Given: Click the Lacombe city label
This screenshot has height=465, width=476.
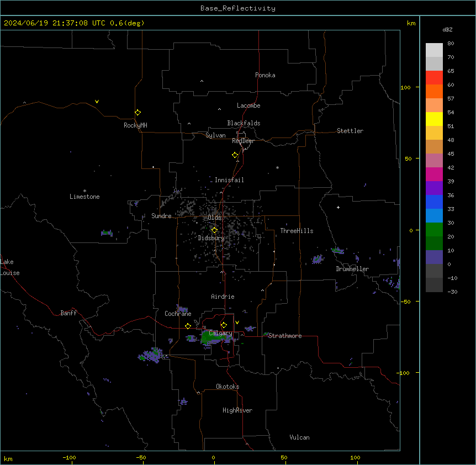Looking at the screenshot, I should click(x=248, y=105).
